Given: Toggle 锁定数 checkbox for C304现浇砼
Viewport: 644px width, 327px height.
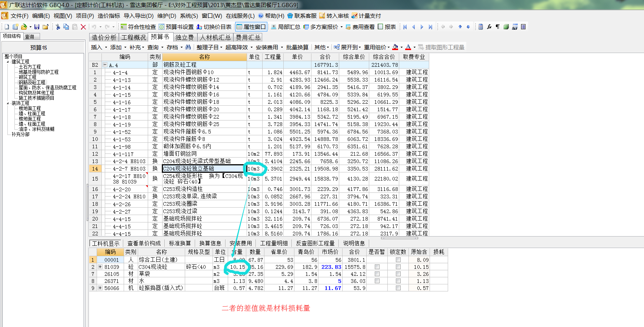Looking at the screenshot, I should coord(398,267).
